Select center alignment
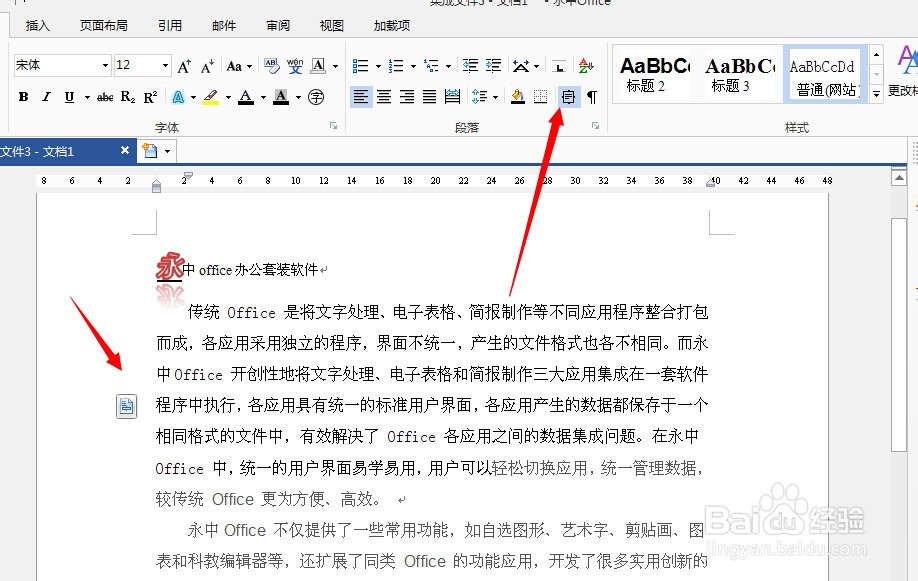918x581 pixels. coord(384,97)
